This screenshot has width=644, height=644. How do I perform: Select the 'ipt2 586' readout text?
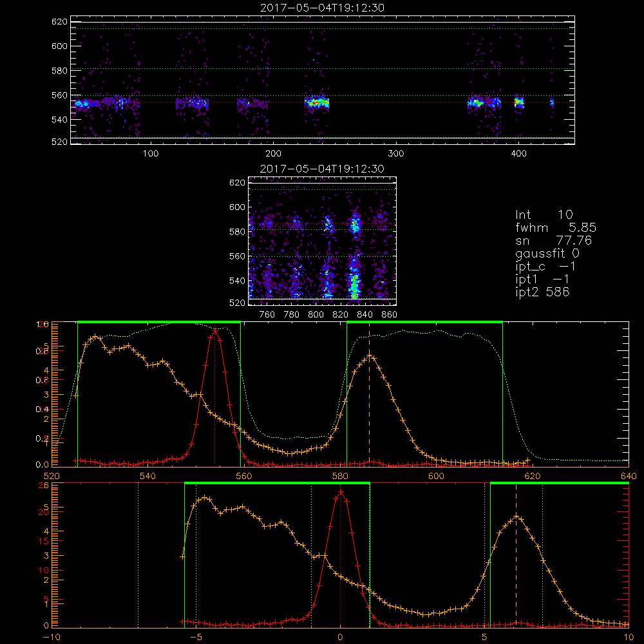[542, 292]
